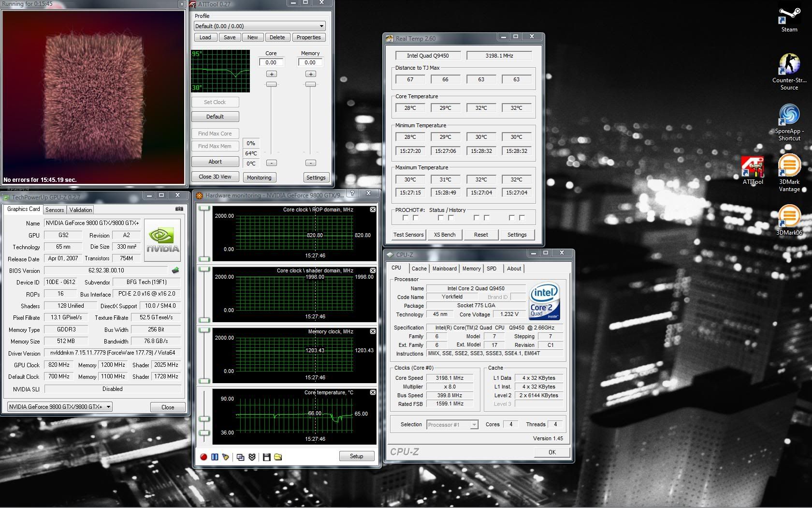Tick the fifth PROCHOT checkbox in Real Temp
The image size is (812, 508).
tap(477, 218)
